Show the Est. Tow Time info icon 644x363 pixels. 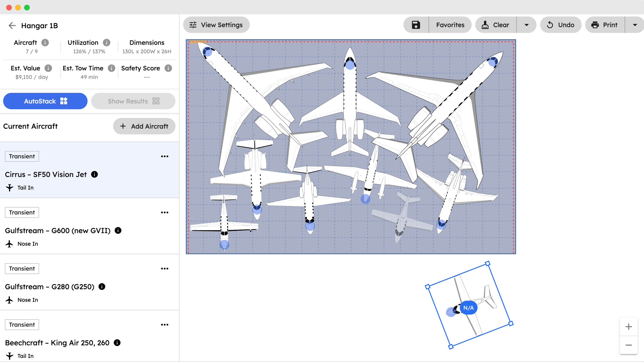[111, 68]
